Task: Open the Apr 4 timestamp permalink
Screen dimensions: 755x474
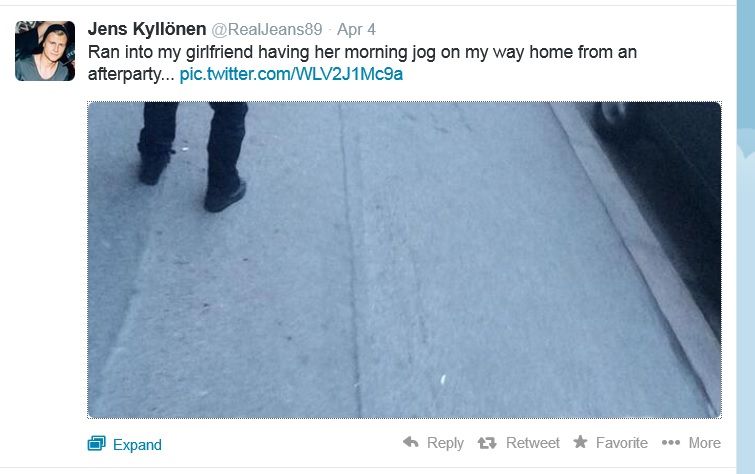Action: pos(356,29)
